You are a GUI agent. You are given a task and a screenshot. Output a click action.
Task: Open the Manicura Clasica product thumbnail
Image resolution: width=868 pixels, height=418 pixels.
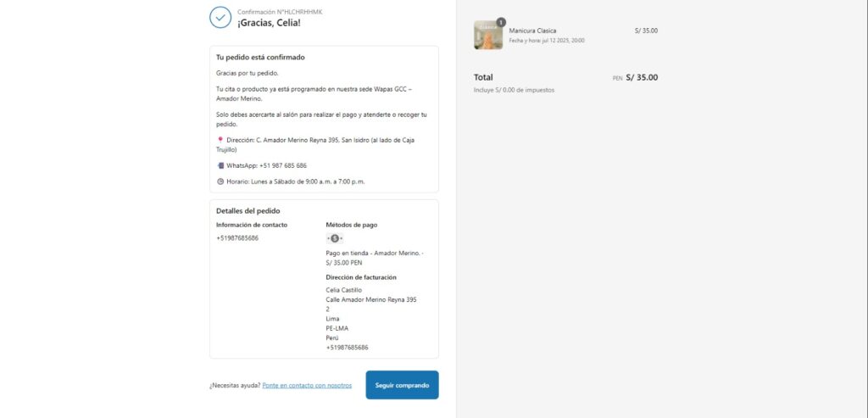pyautogui.click(x=488, y=35)
